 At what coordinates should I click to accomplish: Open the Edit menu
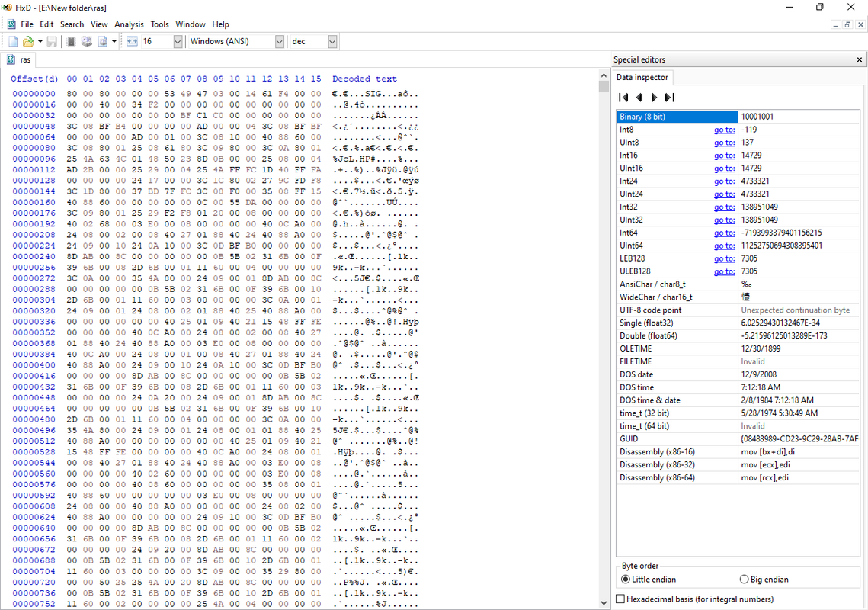click(46, 24)
